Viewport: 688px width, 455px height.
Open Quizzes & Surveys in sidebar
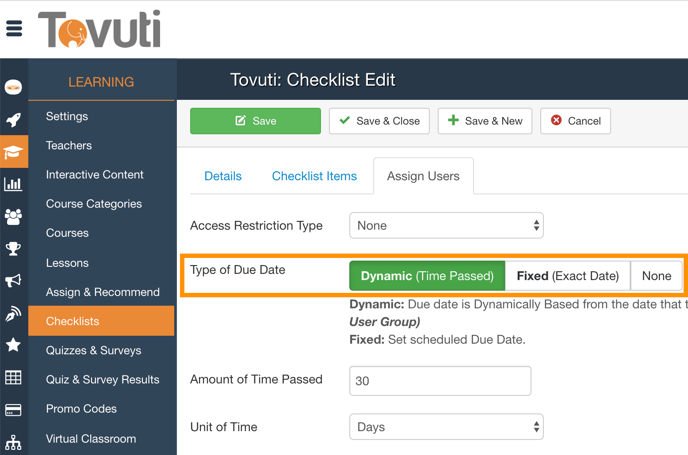tap(93, 351)
